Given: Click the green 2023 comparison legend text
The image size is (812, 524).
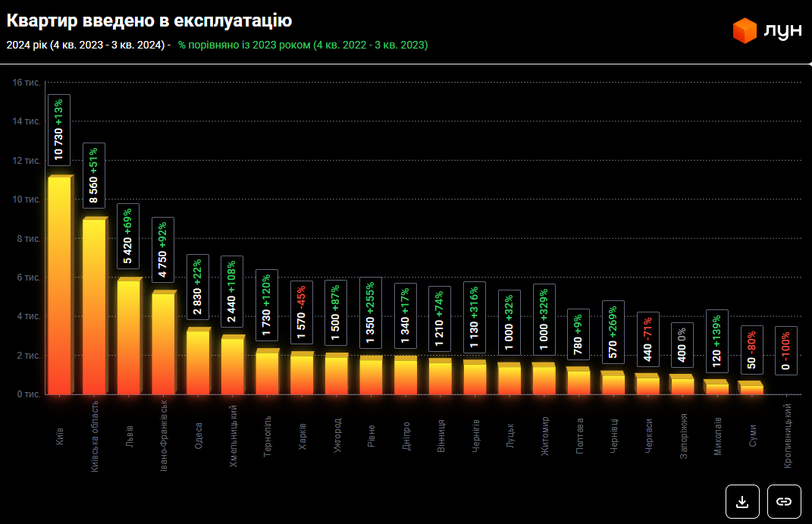Looking at the screenshot, I should [x=303, y=45].
